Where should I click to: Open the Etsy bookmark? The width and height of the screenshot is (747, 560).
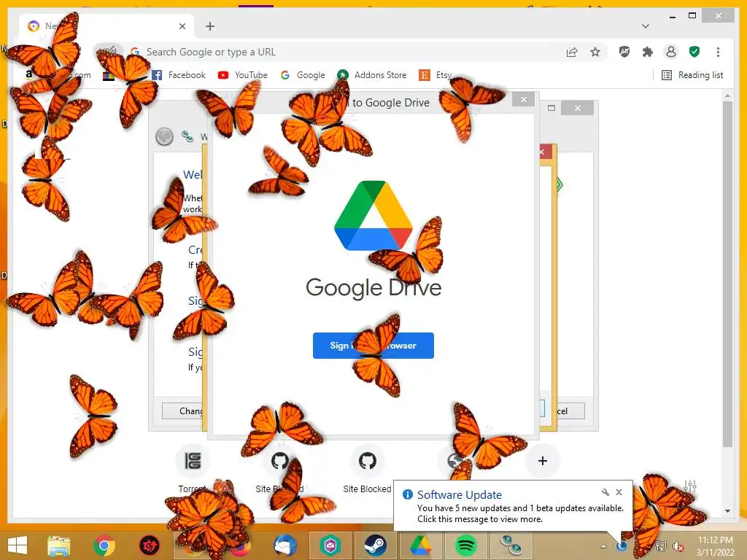(435, 75)
